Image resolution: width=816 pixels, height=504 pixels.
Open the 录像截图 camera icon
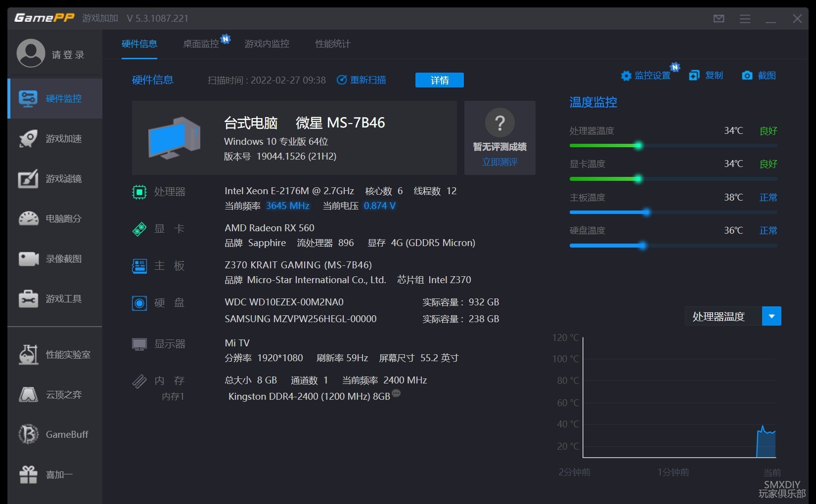coord(28,258)
